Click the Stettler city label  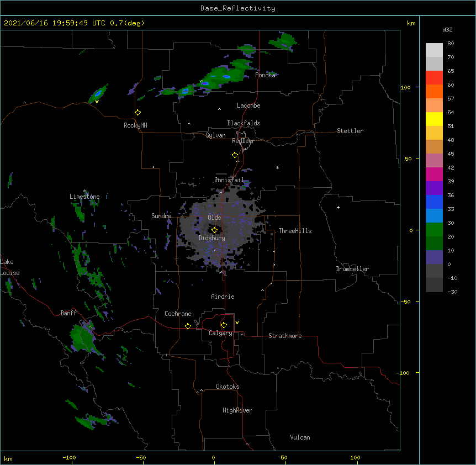tap(350, 131)
